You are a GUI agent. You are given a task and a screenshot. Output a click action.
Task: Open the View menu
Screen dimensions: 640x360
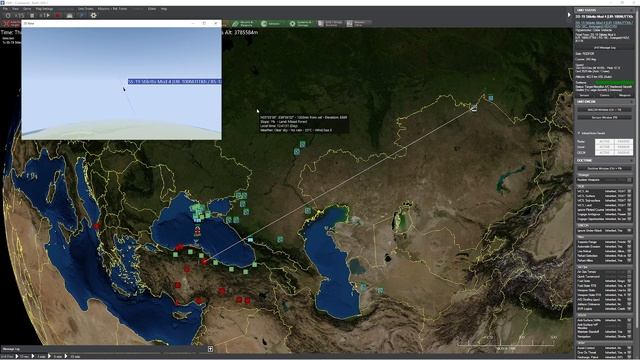click(x=15, y=9)
